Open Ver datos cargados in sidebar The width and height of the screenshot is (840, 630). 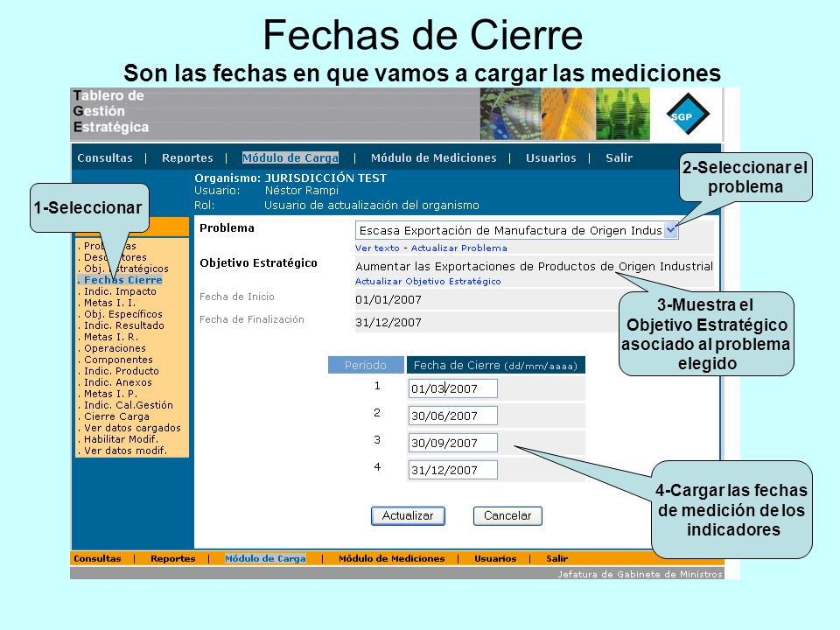pos(132,428)
